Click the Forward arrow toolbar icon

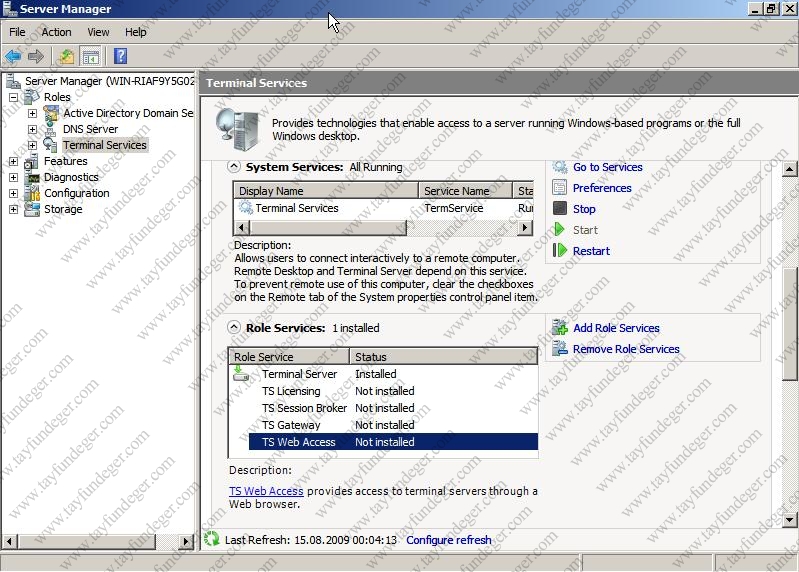36,57
